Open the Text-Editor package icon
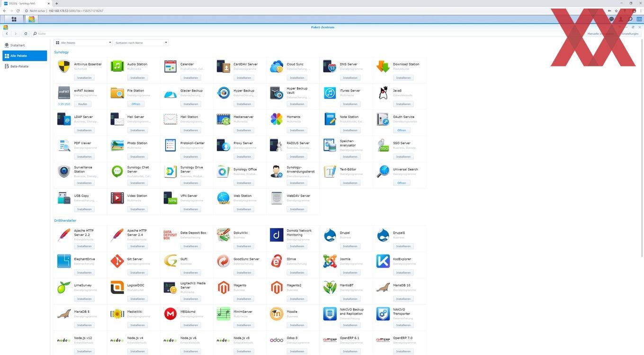This screenshot has height=355, width=644. pyautogui.click(x=330, y=172)
